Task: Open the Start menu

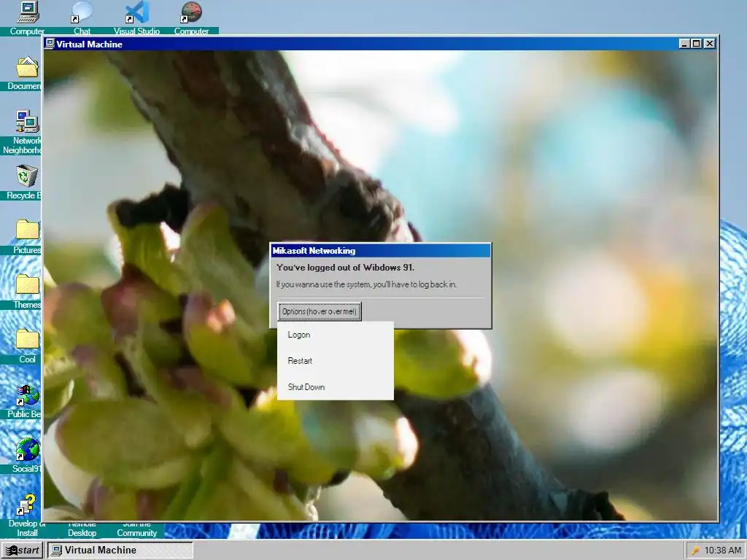Action: pyautogui.click(x=22, y=551)
